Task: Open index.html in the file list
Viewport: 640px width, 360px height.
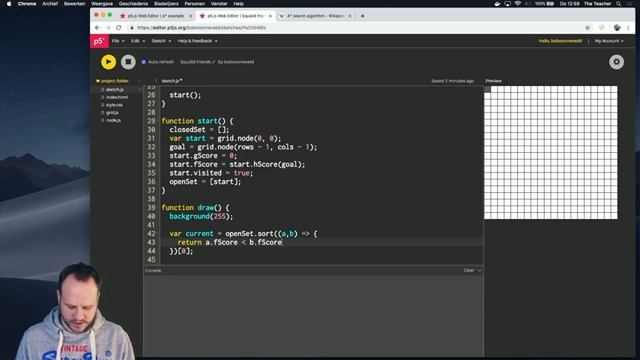Action: click(117, 97)
